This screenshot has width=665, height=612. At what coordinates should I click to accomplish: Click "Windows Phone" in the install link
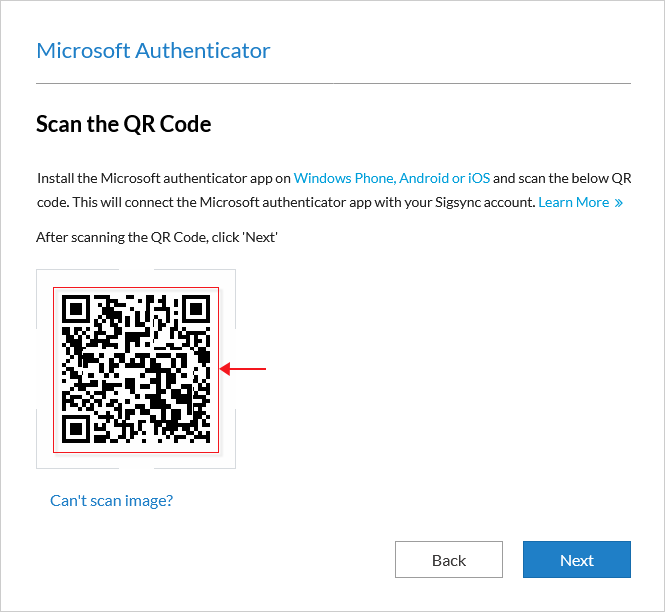pos(344,178)
